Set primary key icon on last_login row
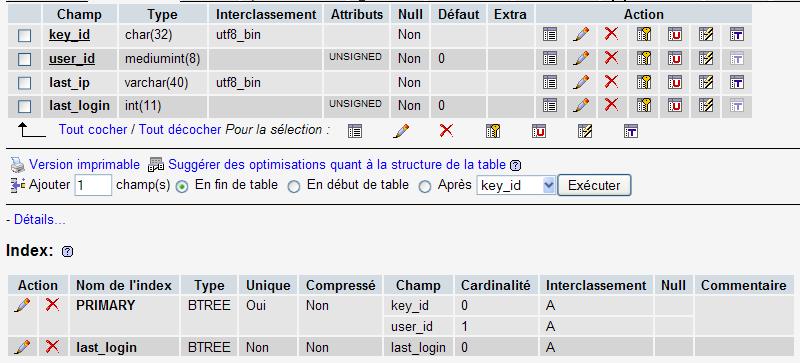This screenshot has width=800, height=363. pos(644,106)
